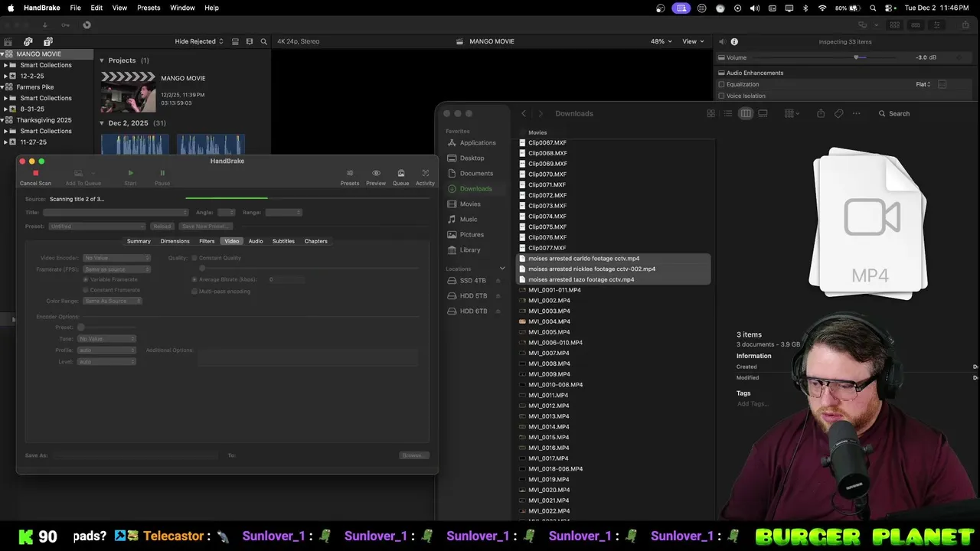Click HandBrake preset Reload button
The height and width of the screenshot is (551, 980).
[x=162, y=227]
